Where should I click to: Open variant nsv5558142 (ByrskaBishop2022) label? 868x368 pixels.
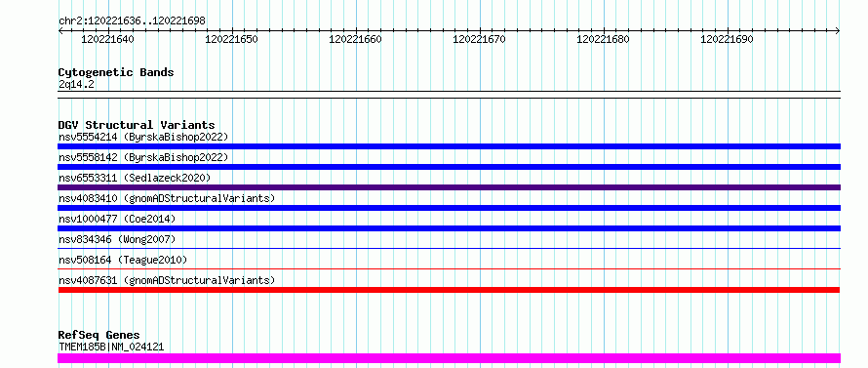pos(142,157)
